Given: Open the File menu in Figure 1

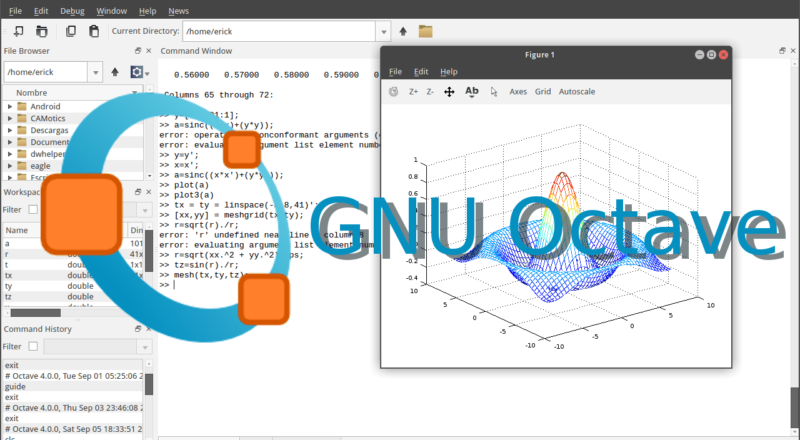Looking at the screenshot, I should click(x=395, y=71).
